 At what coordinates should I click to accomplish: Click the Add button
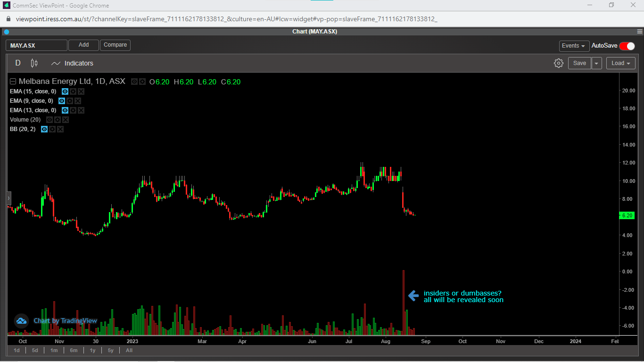(x=83, y=45)
